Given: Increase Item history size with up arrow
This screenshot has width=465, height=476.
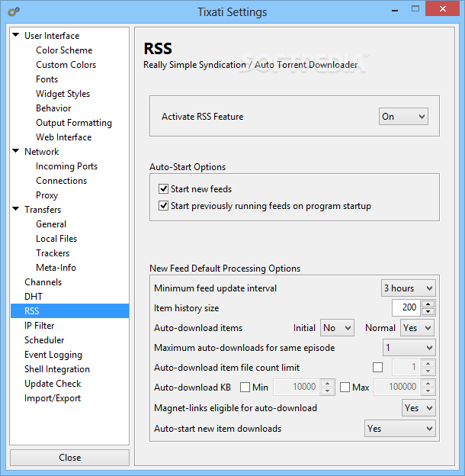Looking at the screenshot, I should [428, 304].
